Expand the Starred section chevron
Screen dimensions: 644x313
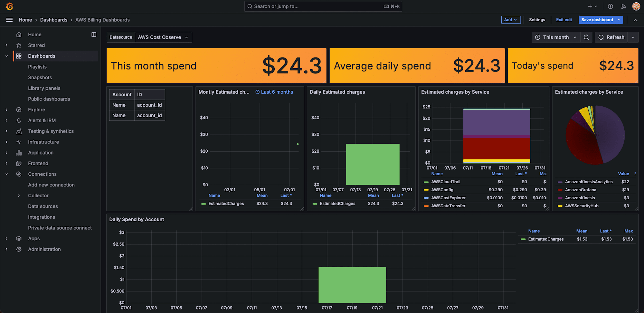[6, 45]
